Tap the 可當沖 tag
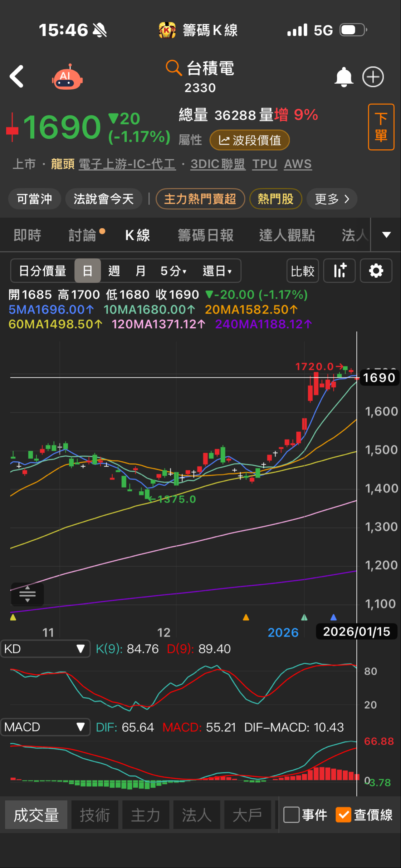The image size is (401, 868). click(35, 199)
